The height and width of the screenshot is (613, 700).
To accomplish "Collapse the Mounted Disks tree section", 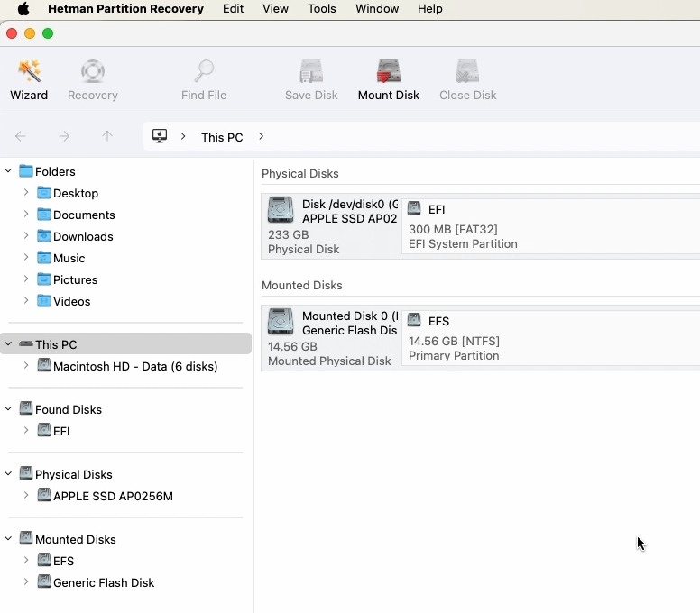I will coord(8,538).
